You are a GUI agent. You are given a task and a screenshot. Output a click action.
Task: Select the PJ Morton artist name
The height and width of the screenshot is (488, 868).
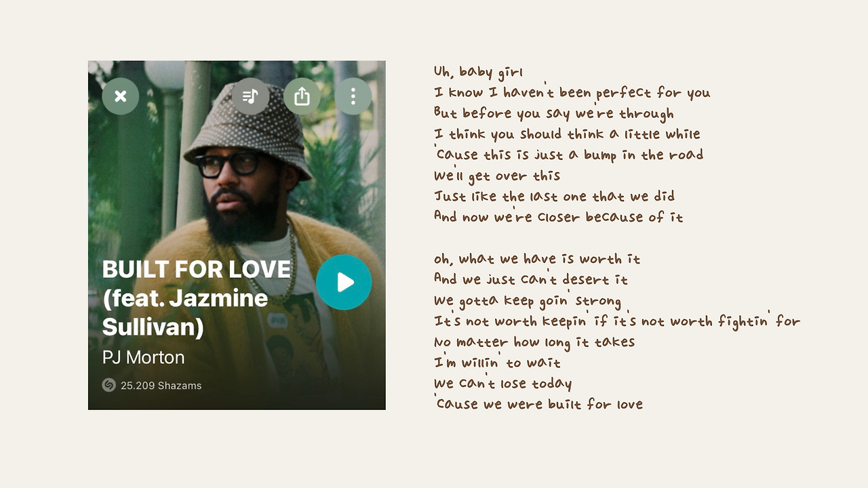click(144, 357)
